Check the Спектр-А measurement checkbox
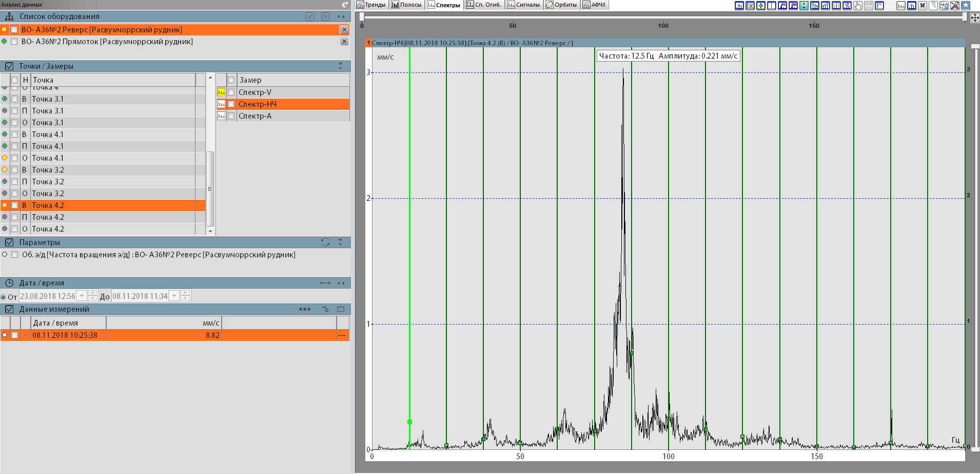 click(231, 116)
